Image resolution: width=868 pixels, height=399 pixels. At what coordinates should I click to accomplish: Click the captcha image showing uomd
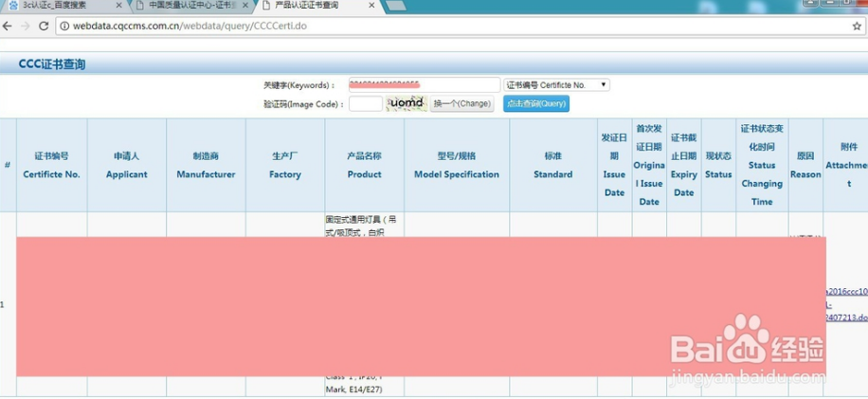tap(407, 103)
